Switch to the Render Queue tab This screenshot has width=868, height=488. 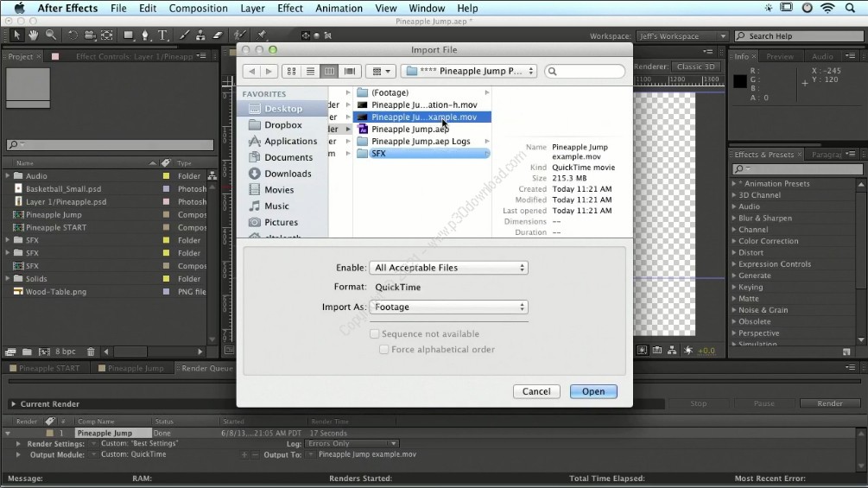pyautogui.click(x=206, y=368)
